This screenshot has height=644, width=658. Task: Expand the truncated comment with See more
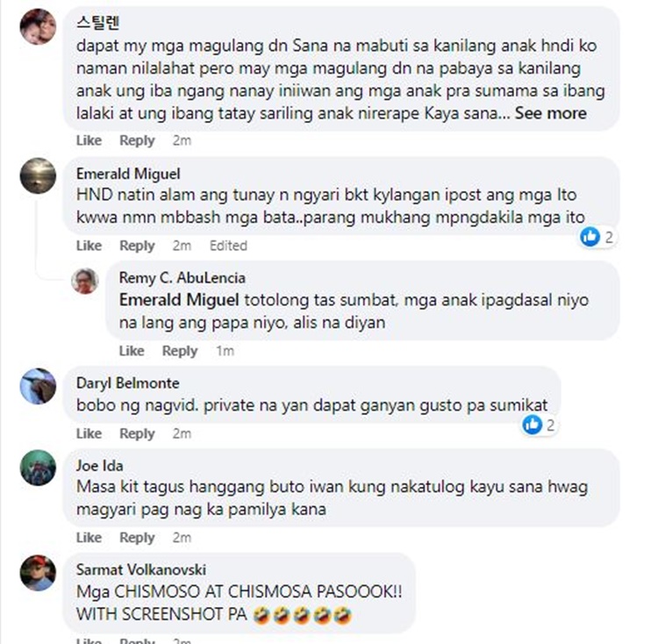[551, 113]
